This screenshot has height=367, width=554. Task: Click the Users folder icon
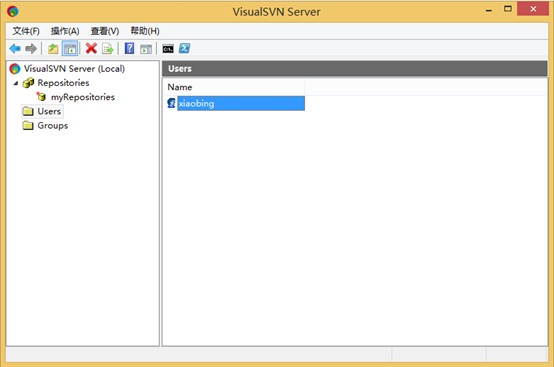(x=28, y=111)
